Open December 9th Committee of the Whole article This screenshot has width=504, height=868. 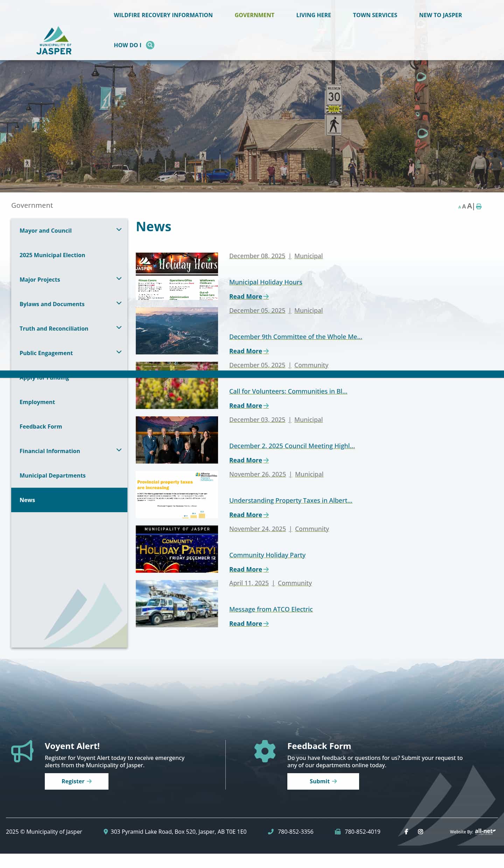click(x=296, y=337)
